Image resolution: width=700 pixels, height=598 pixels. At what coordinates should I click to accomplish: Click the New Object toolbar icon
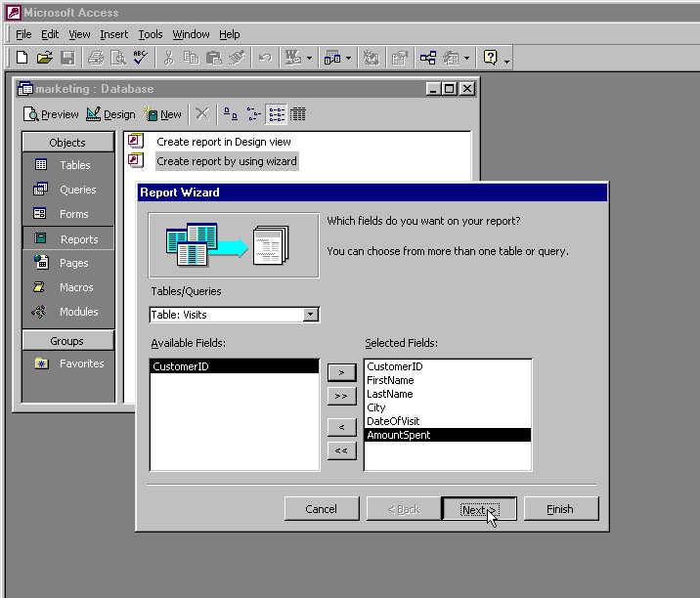[x=451, y=58]
